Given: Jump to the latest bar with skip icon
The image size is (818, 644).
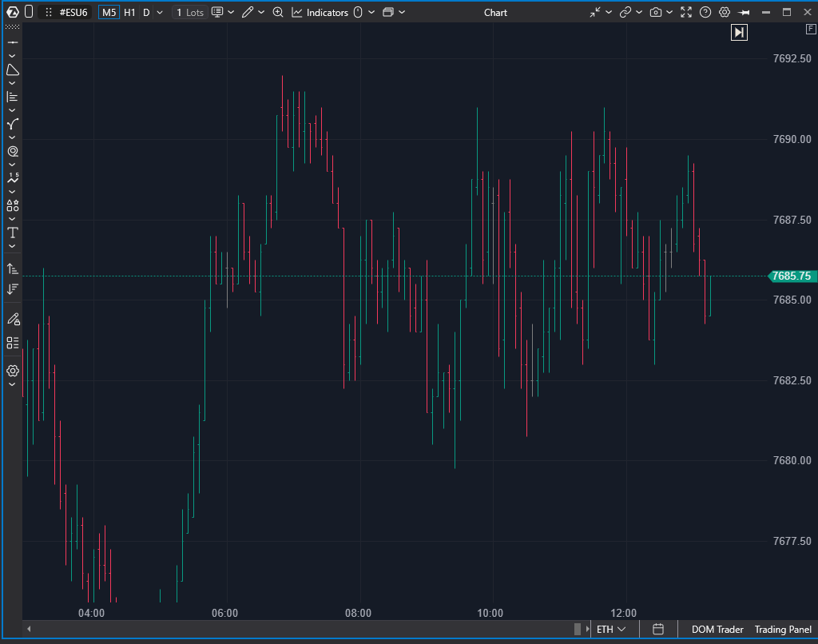Looking at the screenshot, I should click(x=739, y=32).
